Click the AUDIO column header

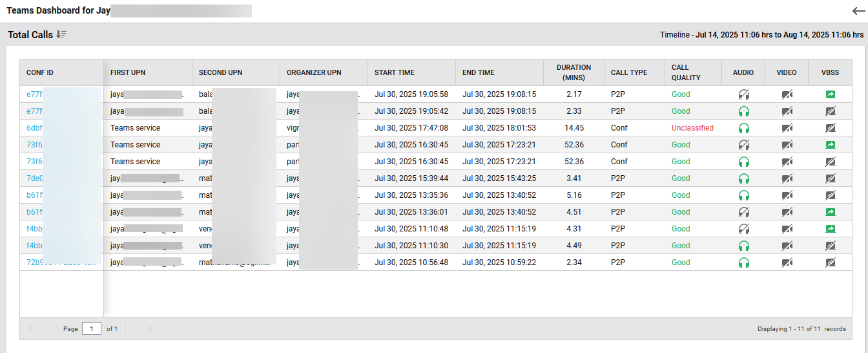(x=743, y=72)
